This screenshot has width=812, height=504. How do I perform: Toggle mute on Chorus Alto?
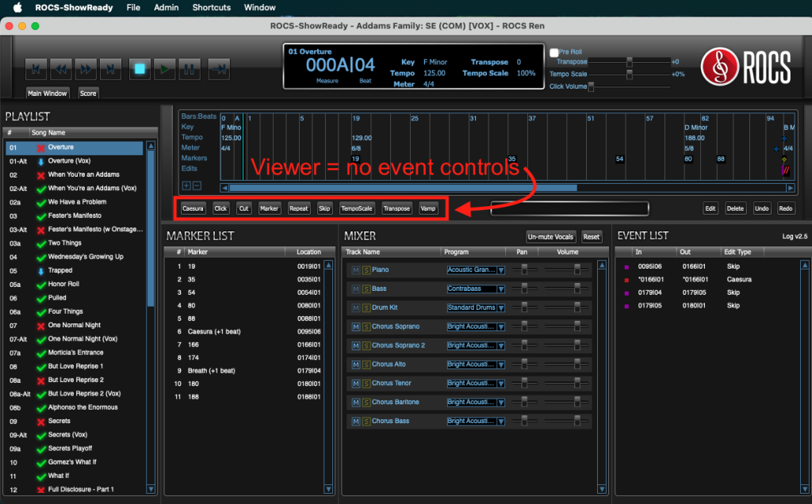pos(356,365)
